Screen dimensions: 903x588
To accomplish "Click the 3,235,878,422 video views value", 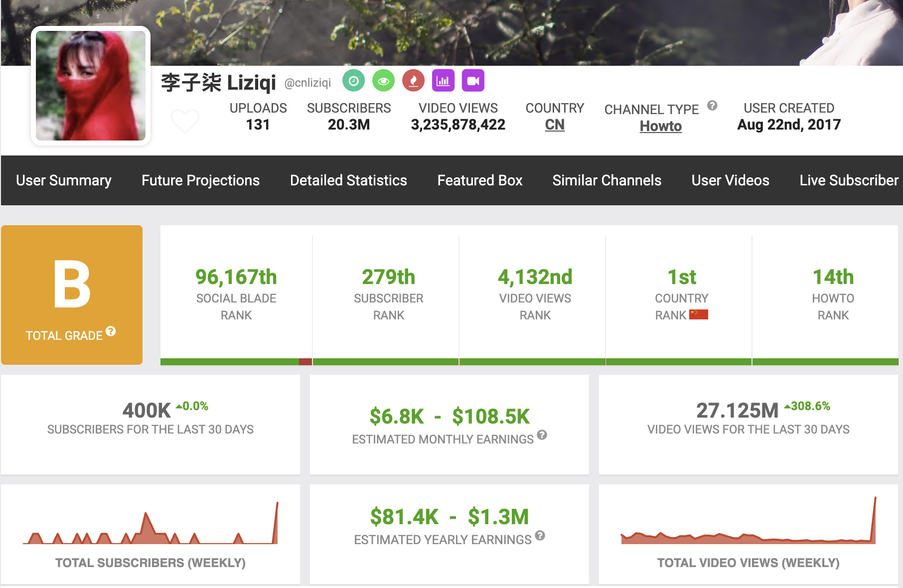I will (458, 125).
